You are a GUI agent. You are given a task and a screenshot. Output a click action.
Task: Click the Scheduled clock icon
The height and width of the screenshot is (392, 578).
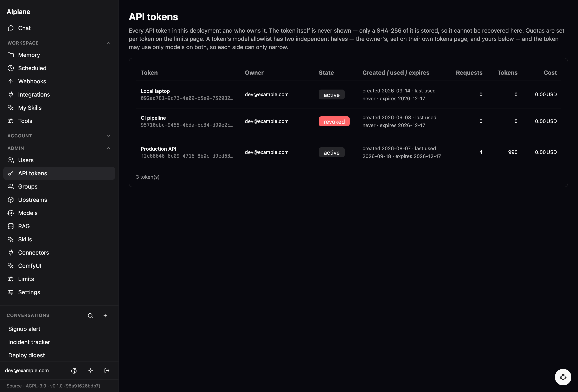[x=11, y=68]
